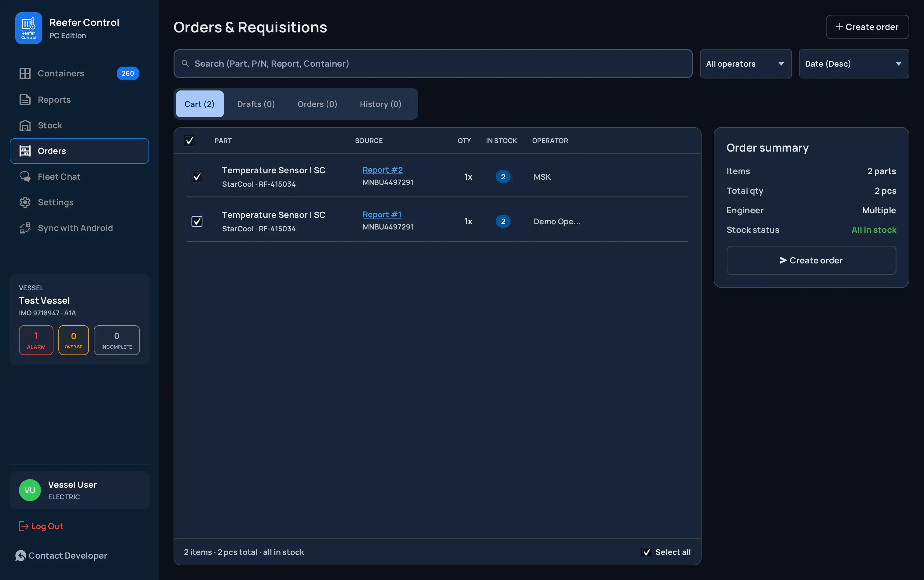This screenshot has height=580, width=924.
Task: Click the Orders sidebar icon
Action: tap(25, 151)
